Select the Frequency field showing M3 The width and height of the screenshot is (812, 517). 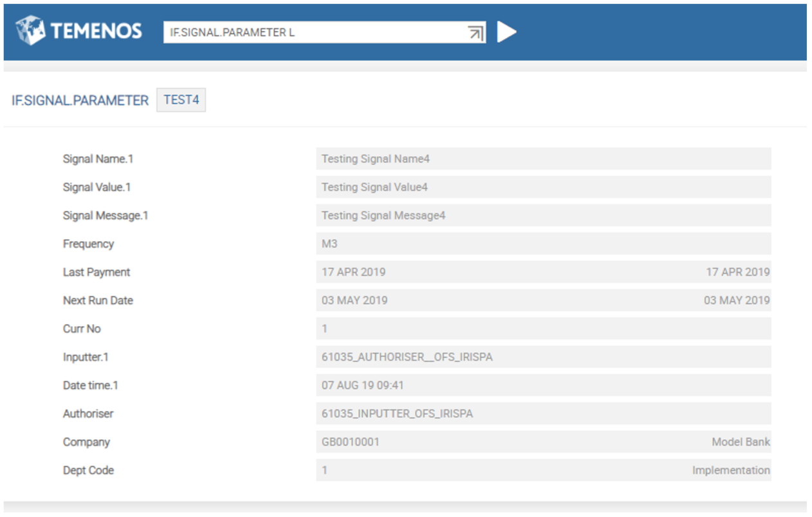click(543, 244)
